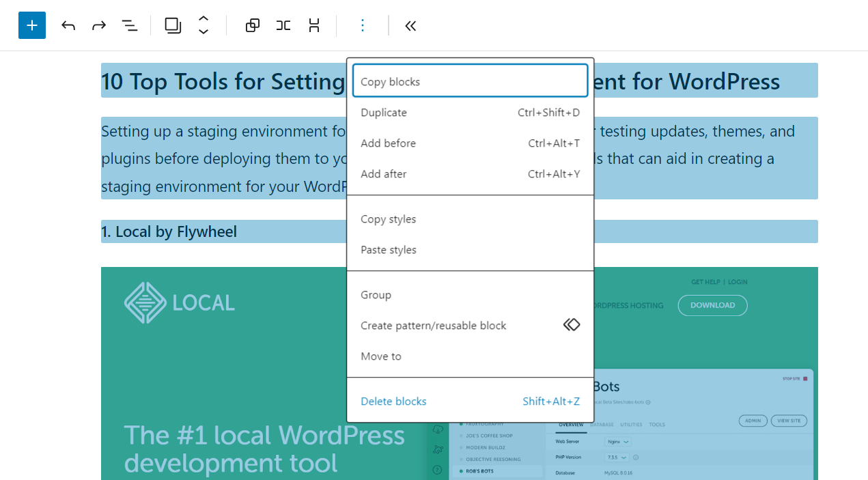This screenshot has height=480, width=868.
Task: Move the selected blocks up
Action: tap(204, 19)
